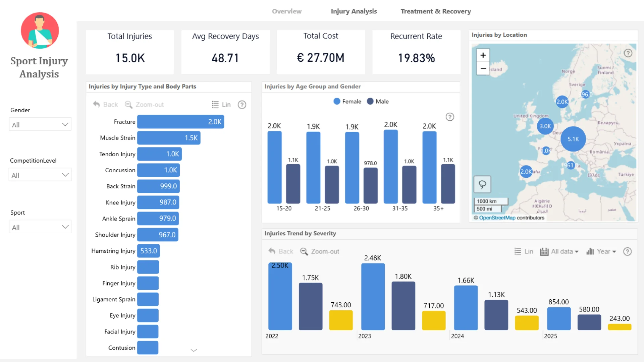The height and width of the screenshot is (362, 644).
Task: Toggle Lin scale in Injury Type chart
Action: point(221,105)
